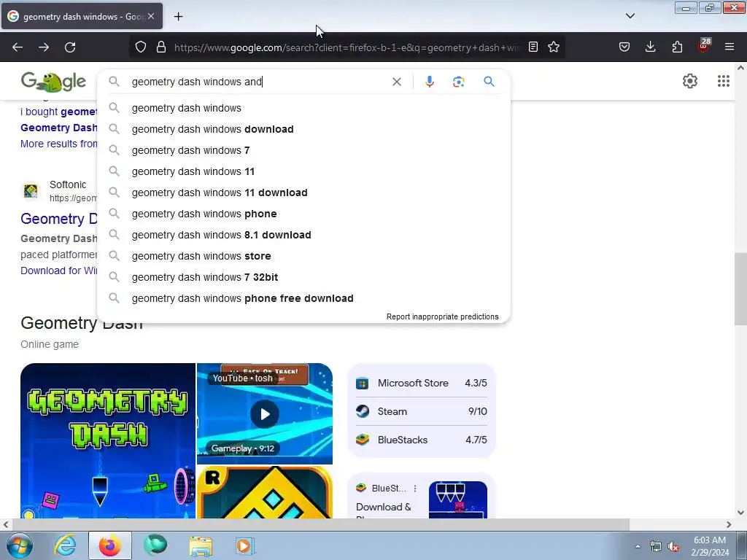Open Steam rating 9/10 row

(422, 411)
